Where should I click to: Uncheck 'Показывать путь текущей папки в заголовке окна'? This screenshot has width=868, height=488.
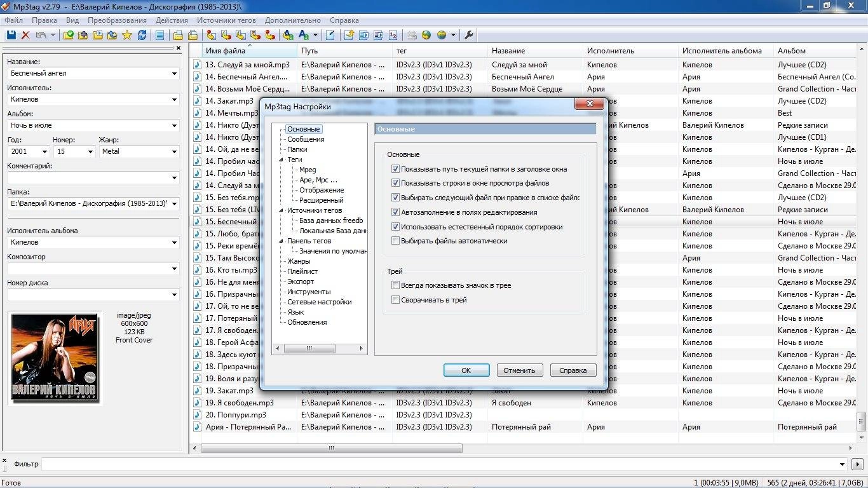(395, 169)
